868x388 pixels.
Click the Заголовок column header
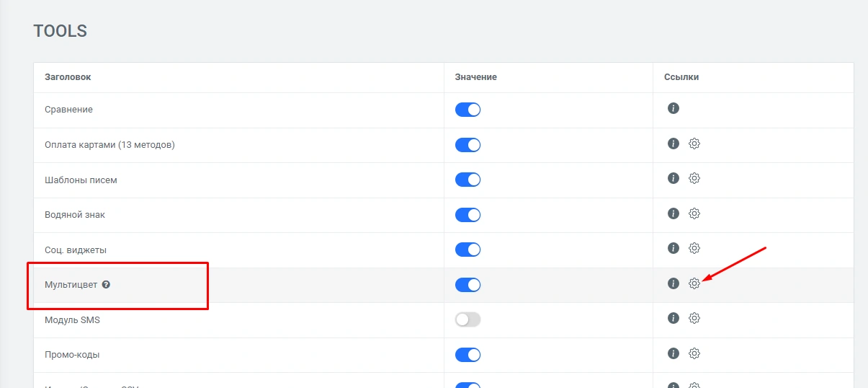coord(68,77)
